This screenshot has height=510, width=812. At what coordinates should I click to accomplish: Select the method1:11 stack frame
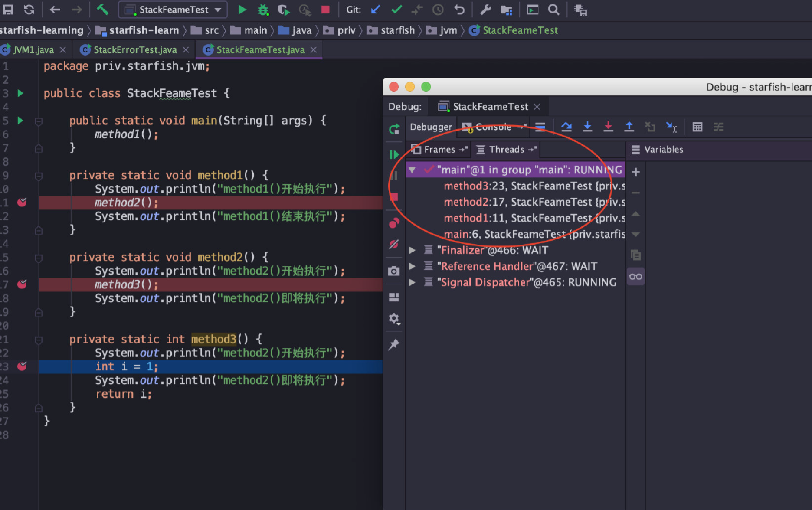point(516,218)
